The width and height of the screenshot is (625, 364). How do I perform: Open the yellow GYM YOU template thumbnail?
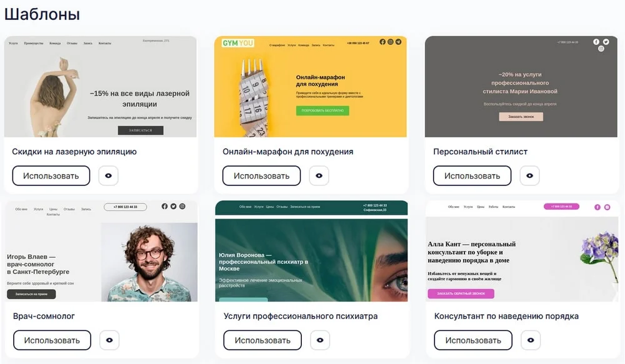pyautogui.click(x=311, y=87)
